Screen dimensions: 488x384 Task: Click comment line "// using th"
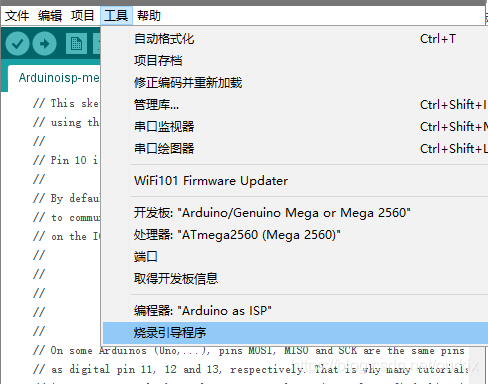(66, 122)
